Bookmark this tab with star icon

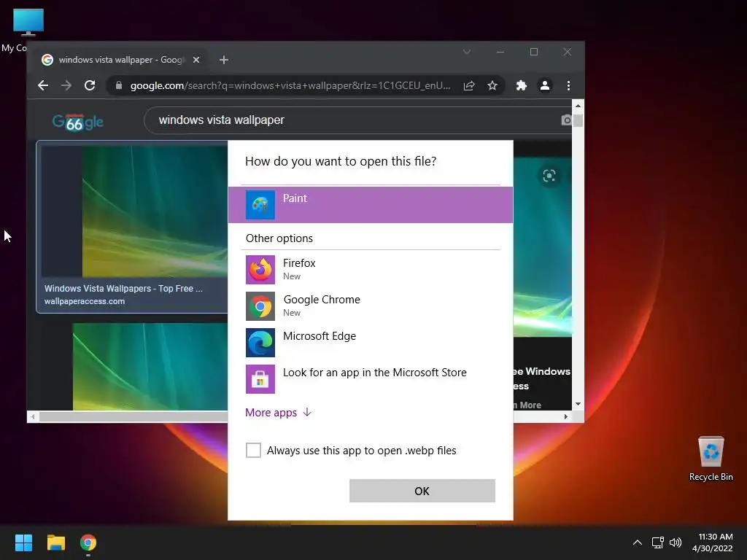[492, 85]
